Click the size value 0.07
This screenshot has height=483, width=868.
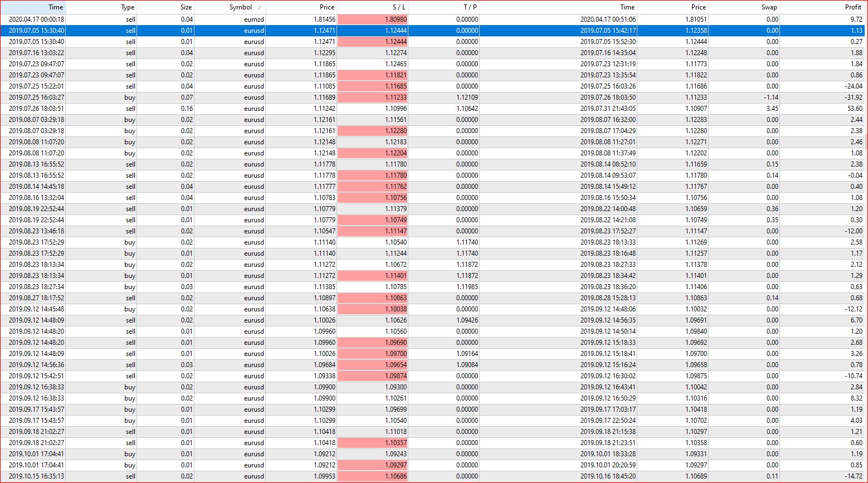pos(187,97)
